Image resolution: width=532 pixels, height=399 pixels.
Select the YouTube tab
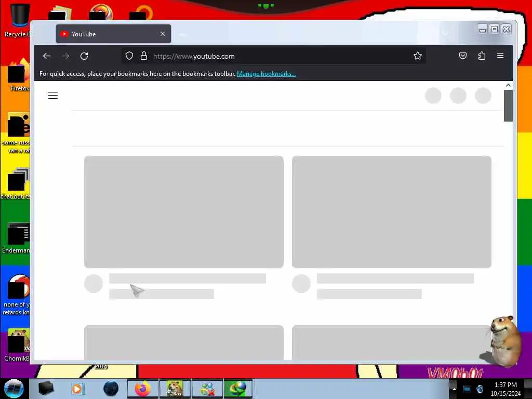point(113,34)
